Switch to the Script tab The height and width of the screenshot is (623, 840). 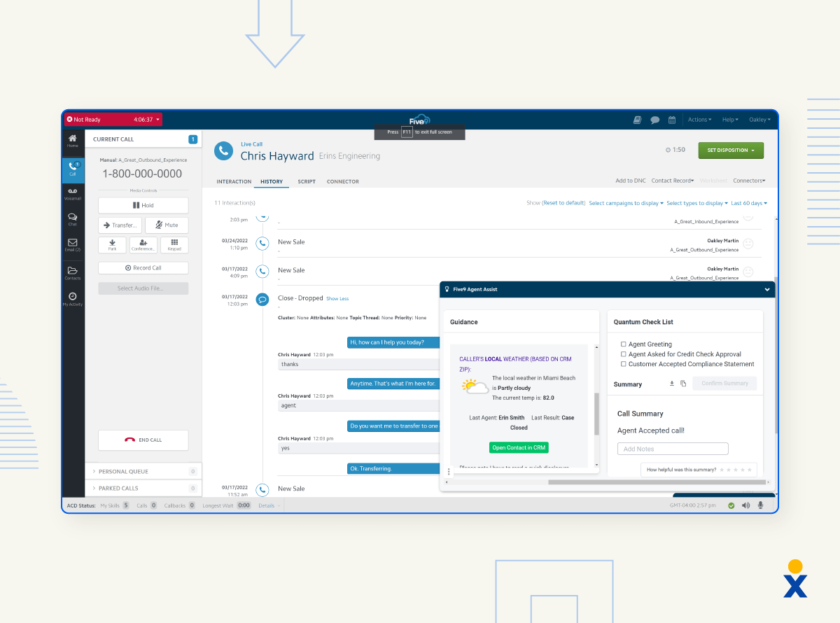(x=306, y=181)
